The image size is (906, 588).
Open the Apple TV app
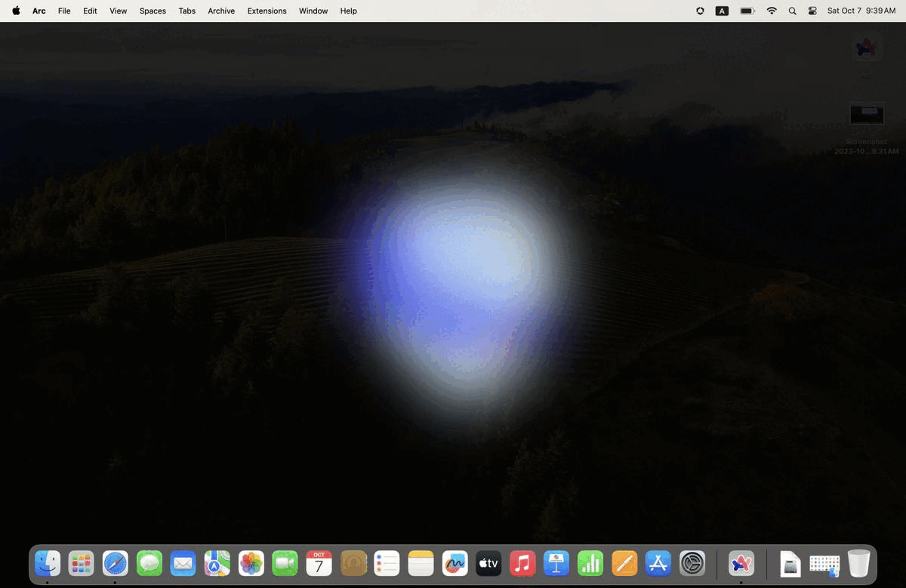pos(488,563)
